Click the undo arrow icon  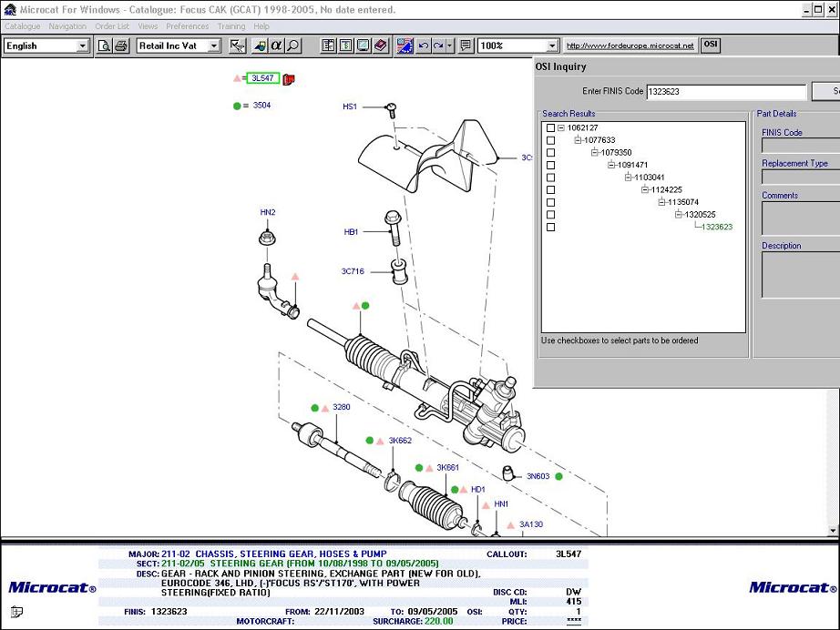(x=423, y=46)
